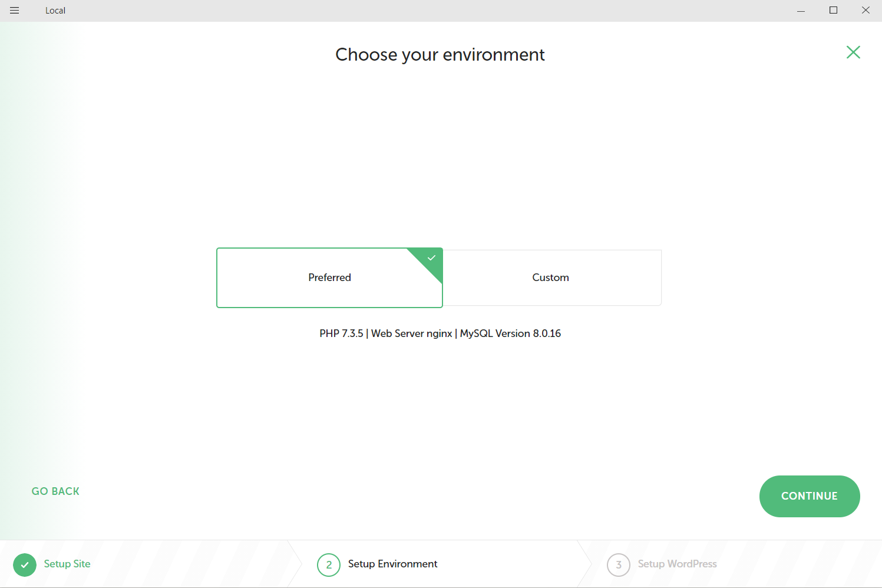The height and width of the screenshot is (588, 882).
Task: Minimize the Local window
Action: click(801, 11)
